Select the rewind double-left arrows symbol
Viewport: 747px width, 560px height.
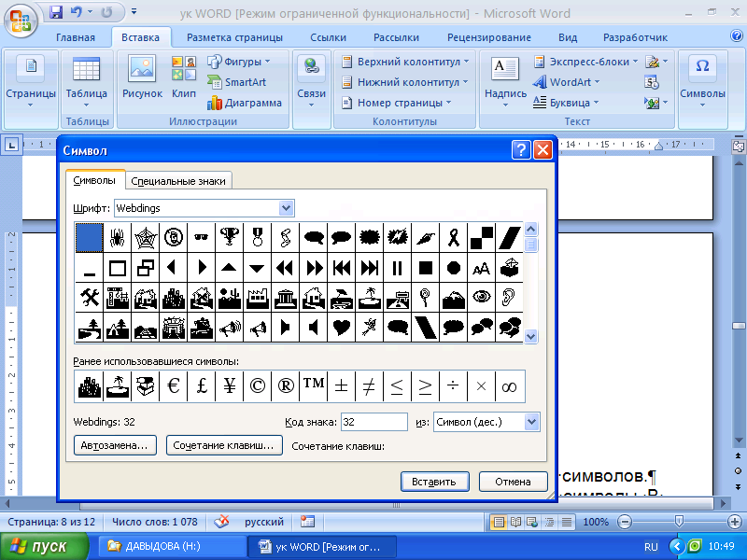[x=286, y=268]
